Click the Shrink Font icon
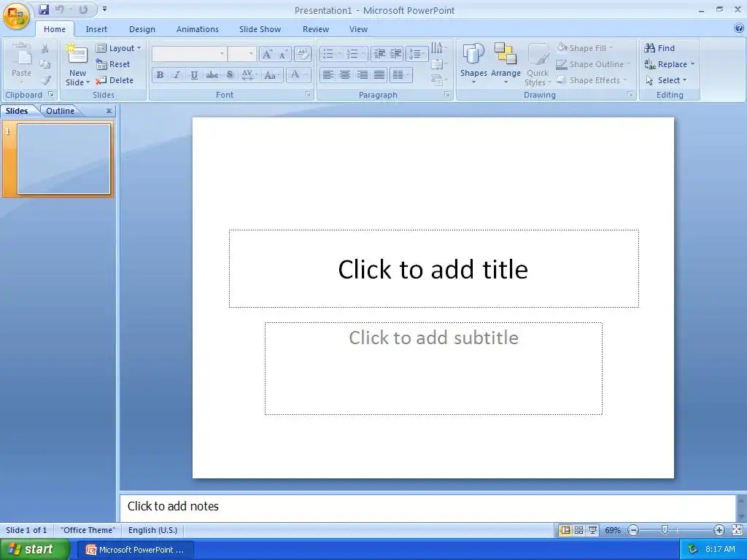Viewport: 747px width, 560px height. point(284,54)
